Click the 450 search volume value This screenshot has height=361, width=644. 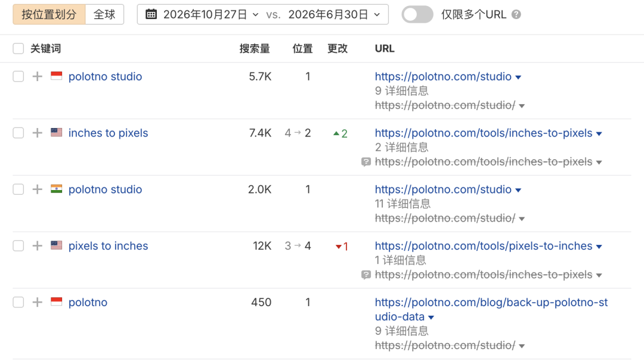point(261,303)
